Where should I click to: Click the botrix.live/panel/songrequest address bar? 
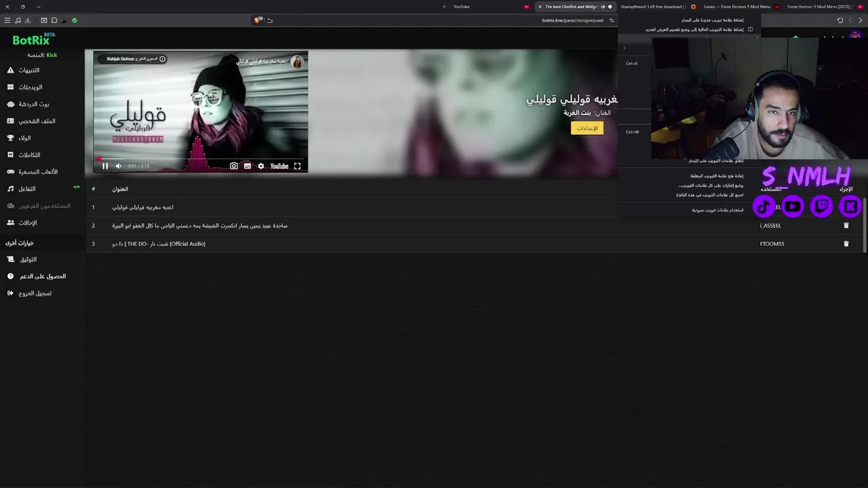573,20
